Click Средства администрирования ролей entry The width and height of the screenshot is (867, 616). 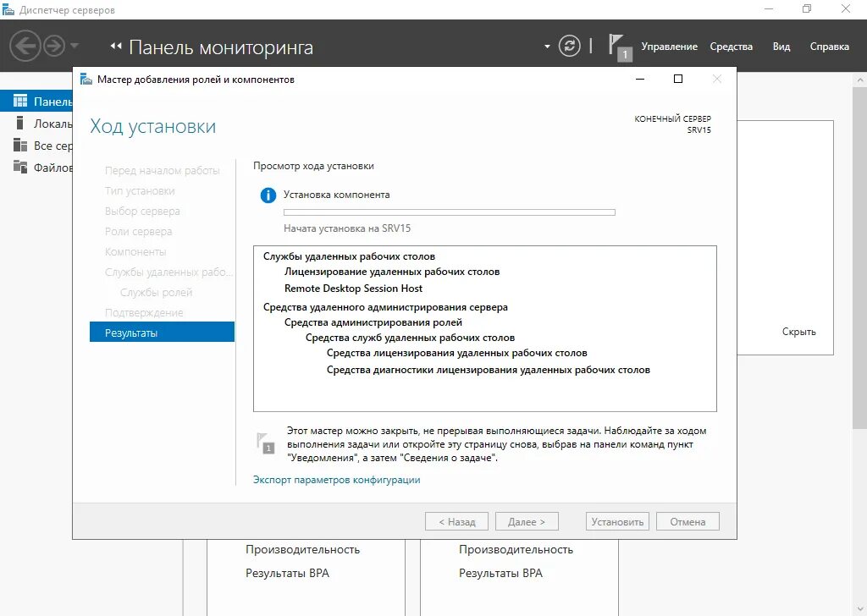tap(373, 322)
